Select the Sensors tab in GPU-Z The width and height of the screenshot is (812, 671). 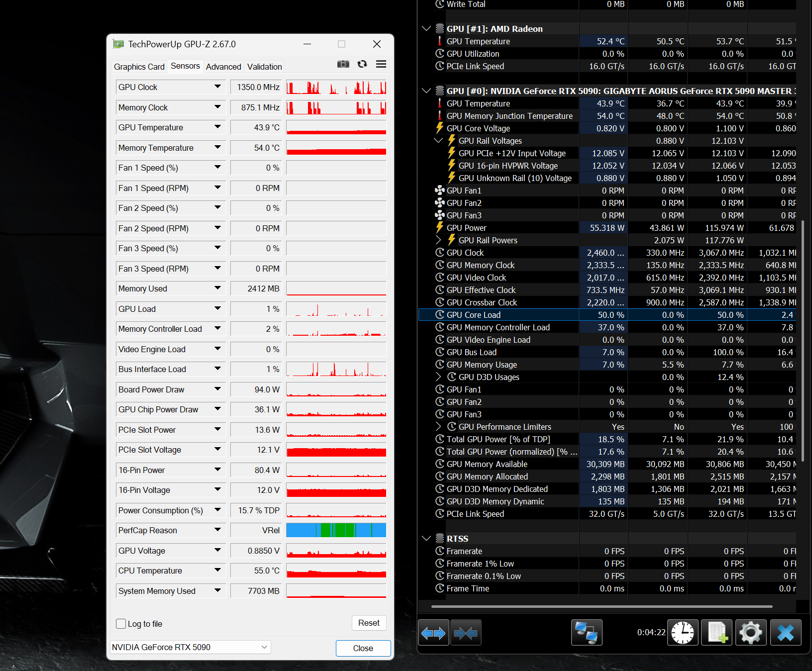click(x=185, y=66)
